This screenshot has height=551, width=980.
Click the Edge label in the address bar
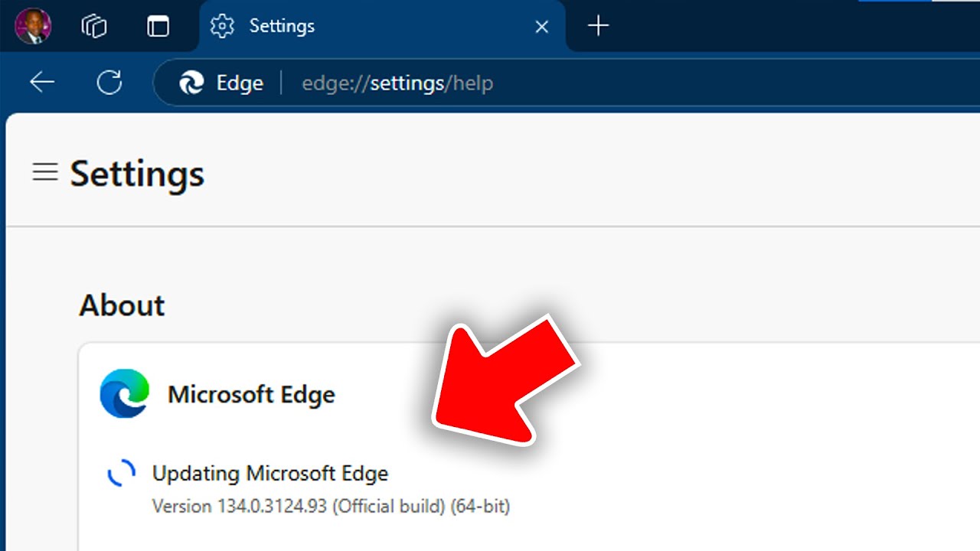pos(240,83)
